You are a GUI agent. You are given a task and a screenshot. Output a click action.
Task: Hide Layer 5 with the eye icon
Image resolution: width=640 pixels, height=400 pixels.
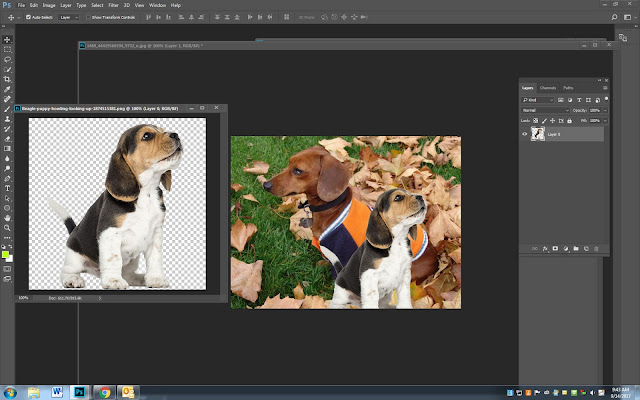point(525,133)
